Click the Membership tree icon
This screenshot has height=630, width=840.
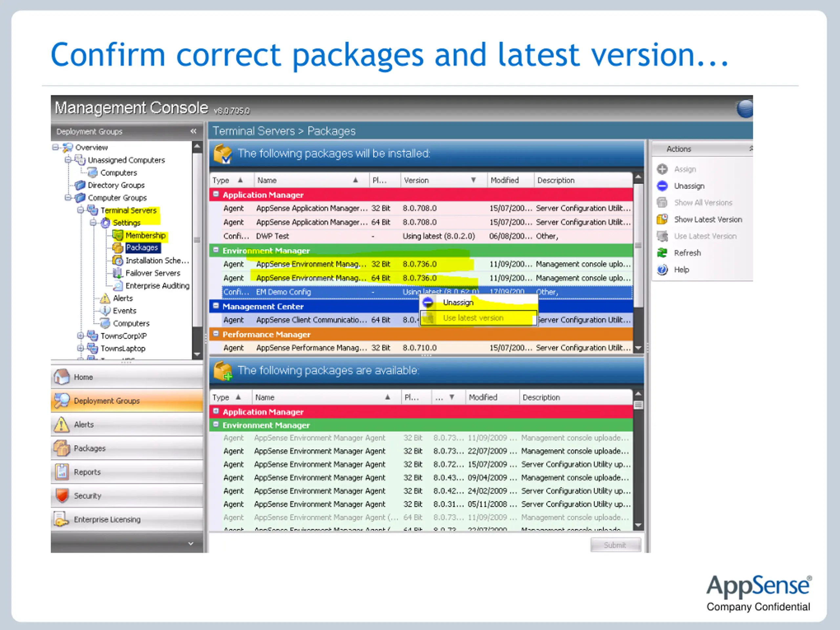click(x=118, y=235)
